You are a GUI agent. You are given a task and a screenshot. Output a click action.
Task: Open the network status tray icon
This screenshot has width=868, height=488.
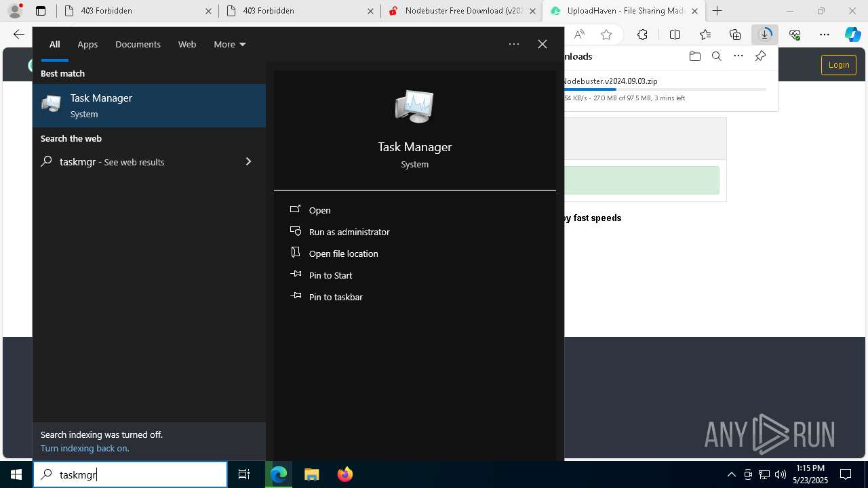pos(764,474)
